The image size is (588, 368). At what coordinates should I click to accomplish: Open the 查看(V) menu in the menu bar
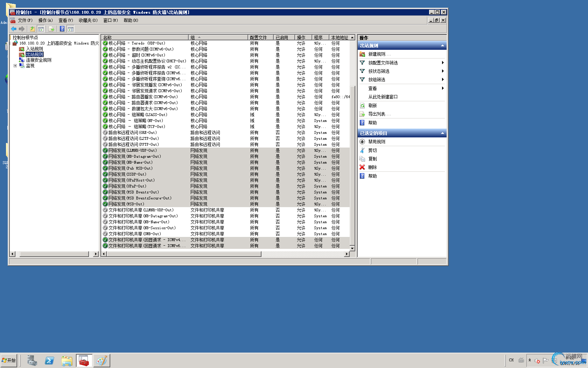(x=66, y=20)
